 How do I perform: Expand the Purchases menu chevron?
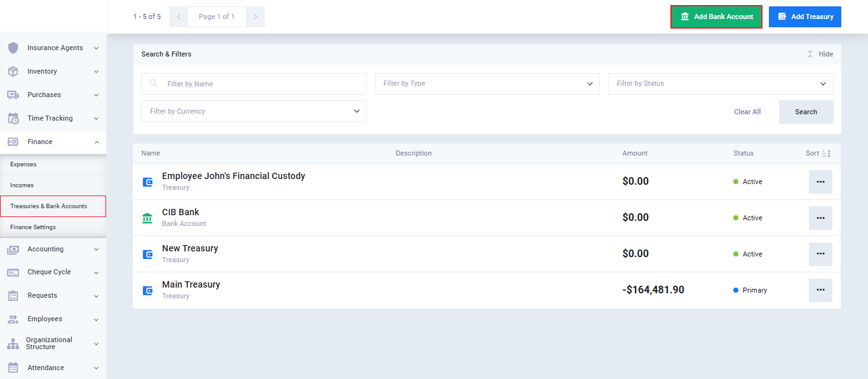pos(96,95)
